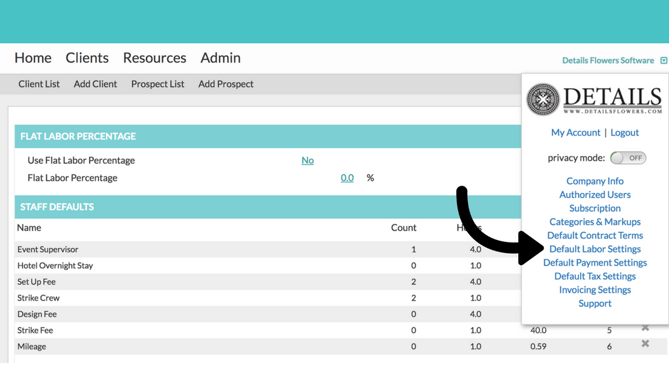Click the Name column header
This screenshot has width=669, height=375.
click(x=29, y=228)
